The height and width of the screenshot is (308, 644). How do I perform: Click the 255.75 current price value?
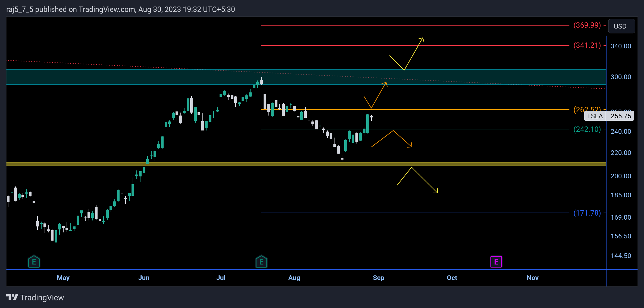621,116
